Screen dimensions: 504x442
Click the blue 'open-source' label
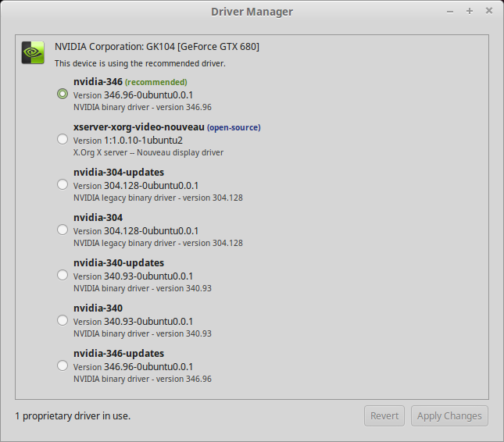tap(234, 127)
